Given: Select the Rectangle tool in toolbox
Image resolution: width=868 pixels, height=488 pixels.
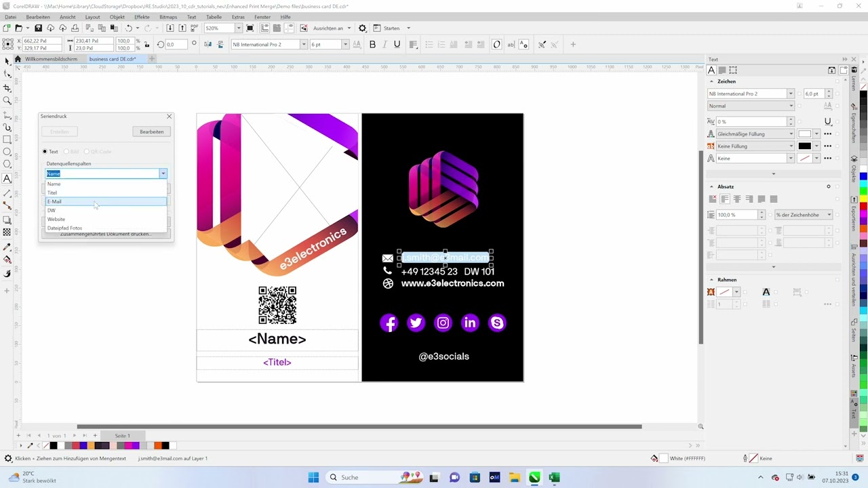Looking at the screenshot, I should pos(7,140).
